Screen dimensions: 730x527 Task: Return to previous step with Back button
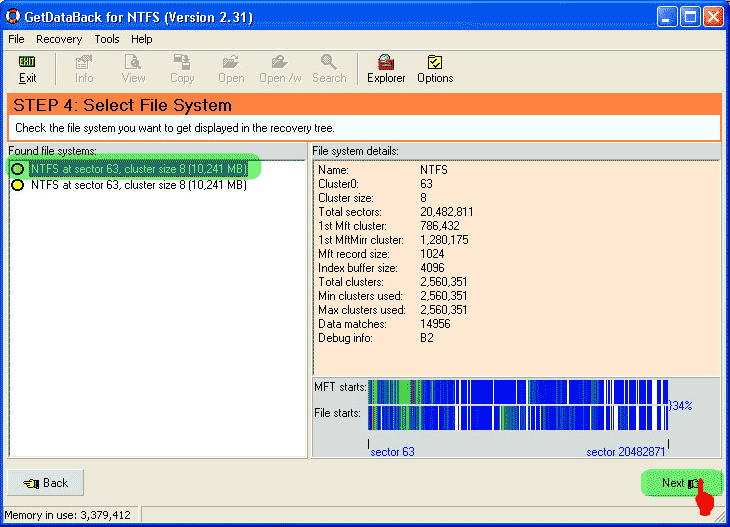tap(46, 483)
